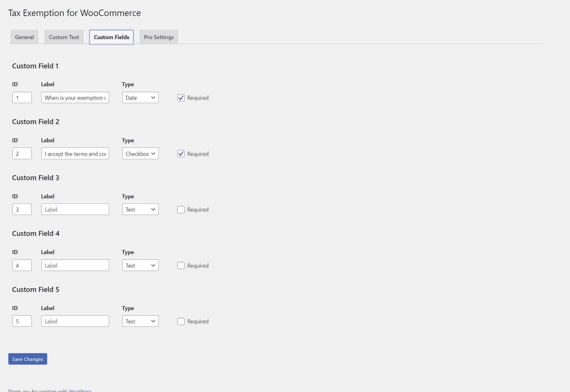Expand the Type dropdown for Custom Field 3
The image size is (570, 392).
pyautogui.click(x=140, y=209)
